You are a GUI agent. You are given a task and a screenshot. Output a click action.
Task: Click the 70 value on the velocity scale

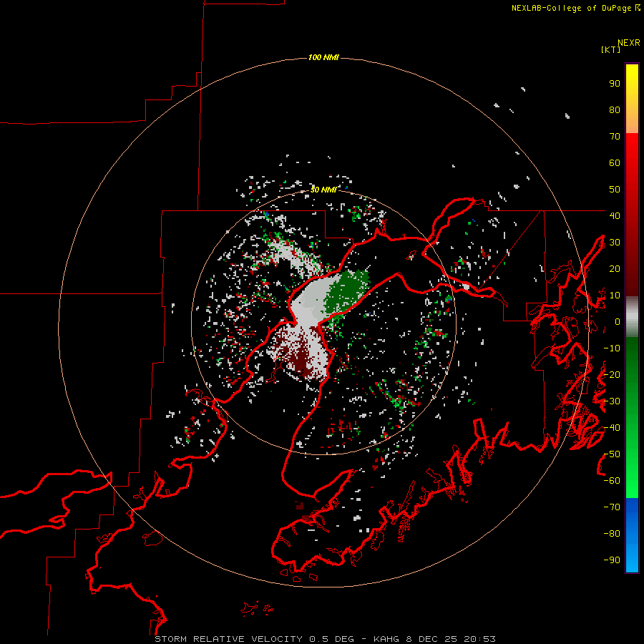point(615,137)
